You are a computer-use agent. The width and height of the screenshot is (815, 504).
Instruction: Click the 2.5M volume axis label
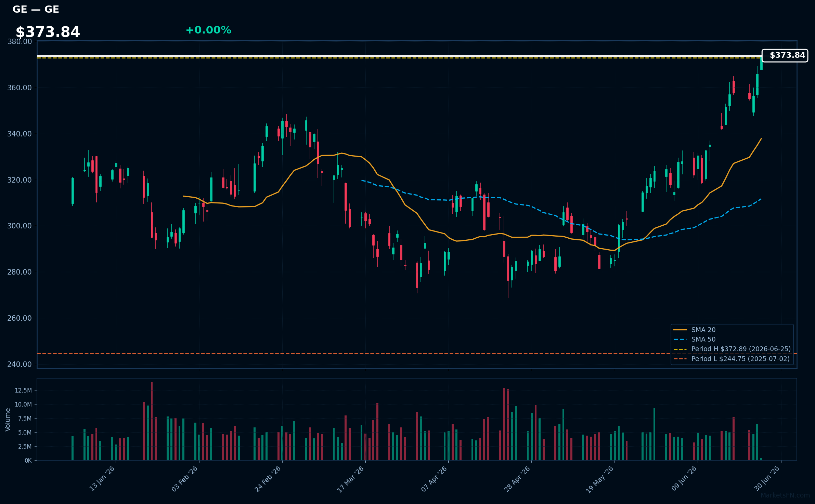(x=25, y=447)
